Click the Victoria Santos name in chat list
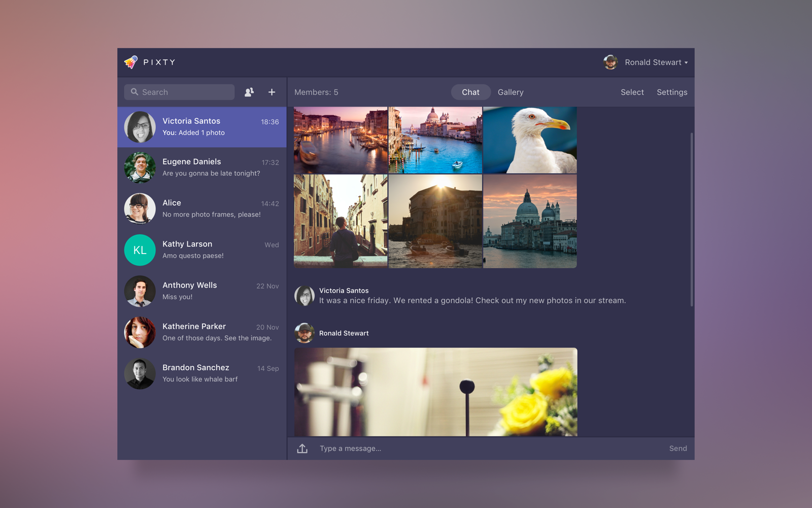 point(191,121)
